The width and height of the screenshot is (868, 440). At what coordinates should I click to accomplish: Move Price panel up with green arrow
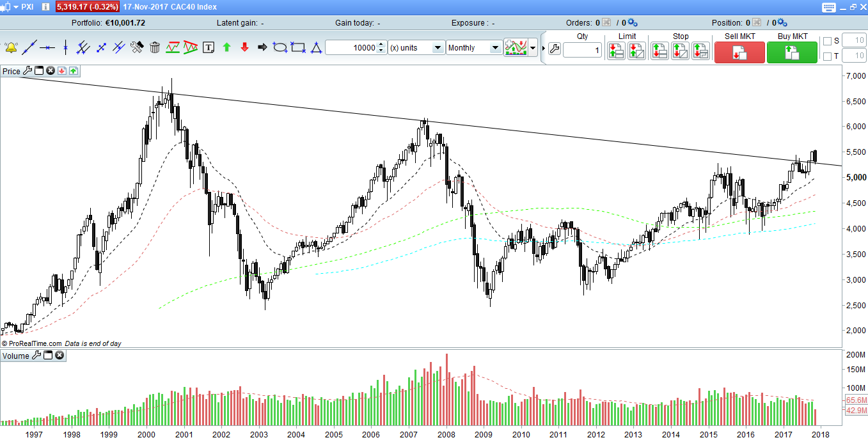(x=73, y=70)
